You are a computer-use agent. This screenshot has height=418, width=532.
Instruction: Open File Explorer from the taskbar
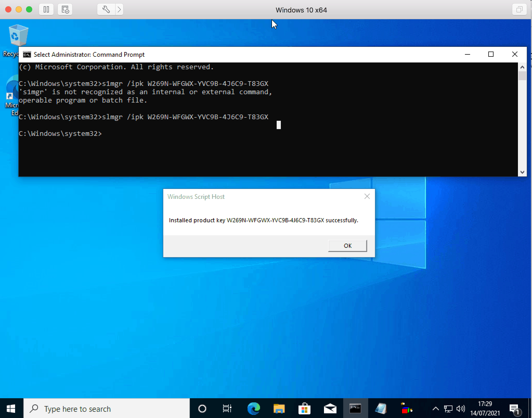pos(279,409)
